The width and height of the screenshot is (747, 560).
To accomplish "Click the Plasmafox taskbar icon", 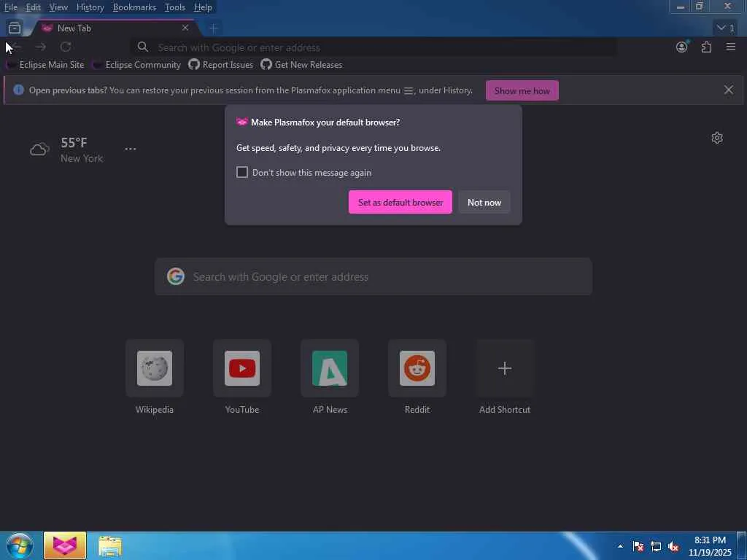I will click(x=65, y=545).
